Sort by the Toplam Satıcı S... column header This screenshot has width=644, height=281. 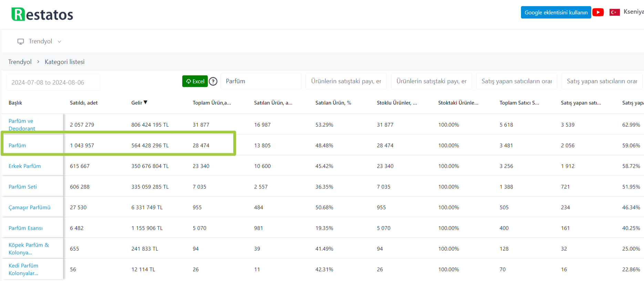point(519,103)
